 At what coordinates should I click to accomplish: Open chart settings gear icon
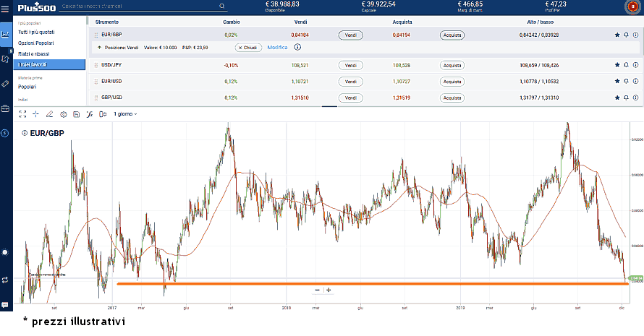click(x=63, y=114)
